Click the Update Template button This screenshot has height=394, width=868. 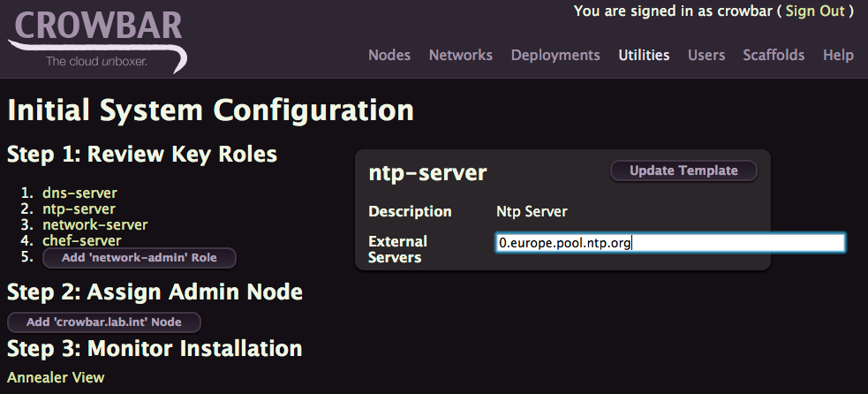click(x=683, y=170)
